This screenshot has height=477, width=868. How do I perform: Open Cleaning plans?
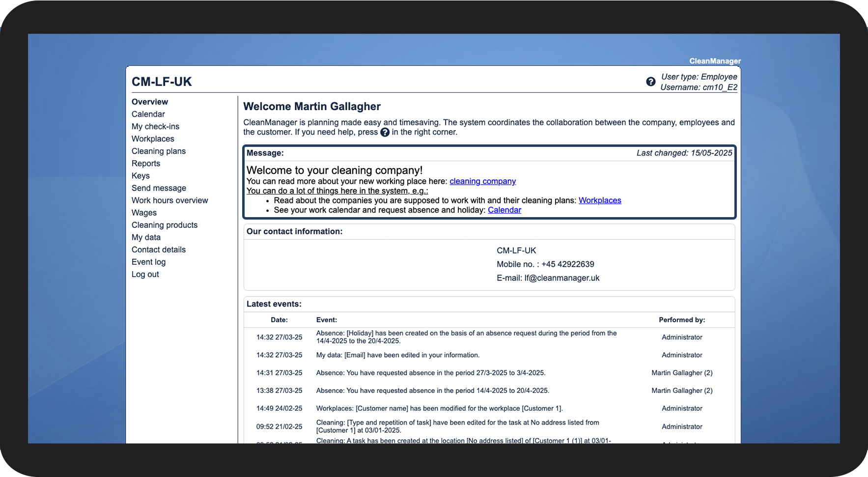point(159,151)
